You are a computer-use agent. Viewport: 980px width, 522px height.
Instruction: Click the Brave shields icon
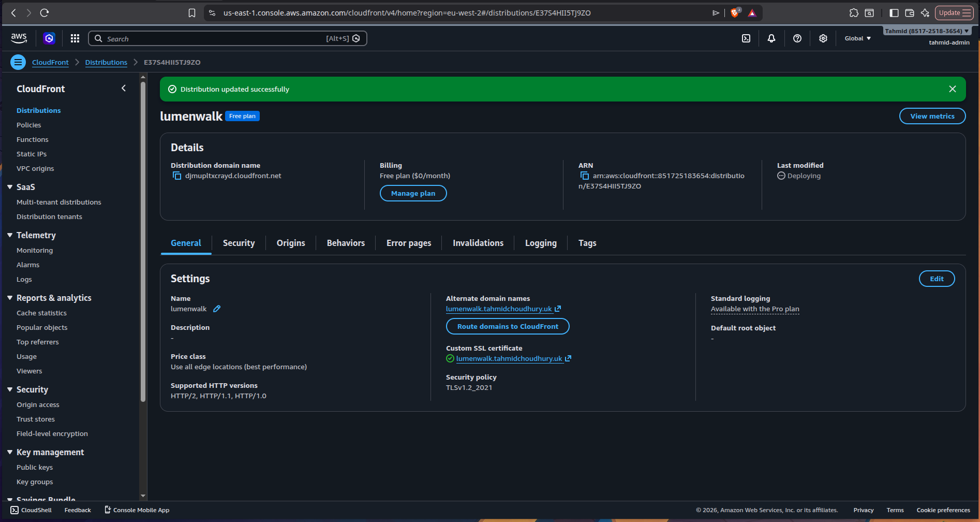tap(735, 13)
